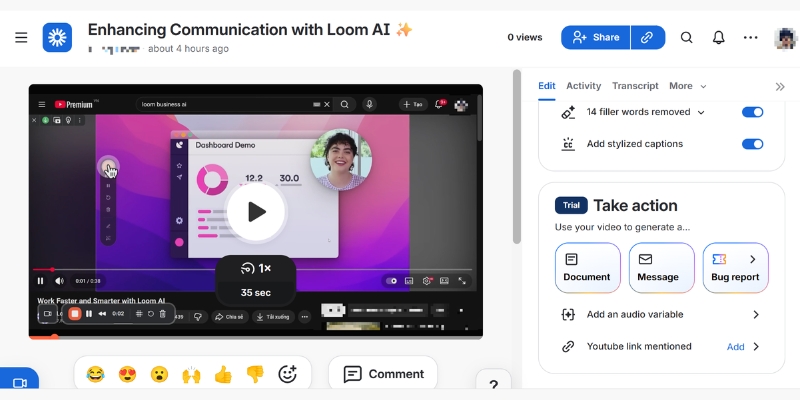The width and height of the screenshot is (800, 400).
Task: Open the More tab dropdown
Action: (x=688, y=86)
